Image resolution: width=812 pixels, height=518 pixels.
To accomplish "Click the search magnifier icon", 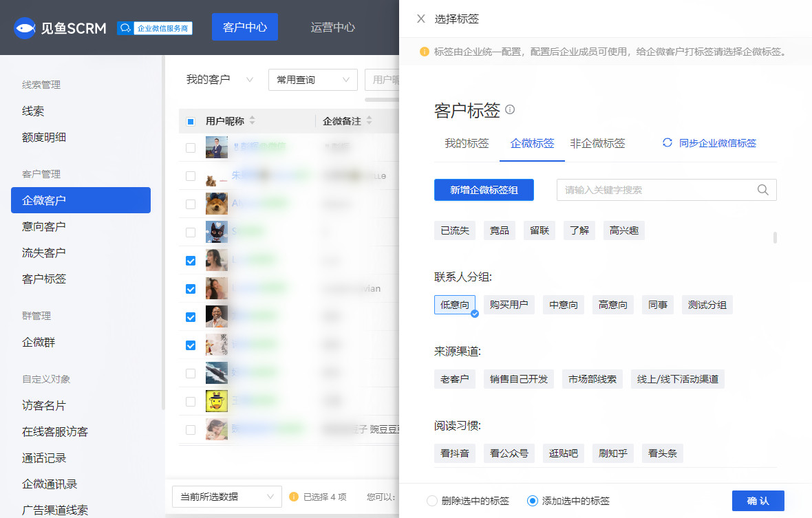I will tap(763, 190).
